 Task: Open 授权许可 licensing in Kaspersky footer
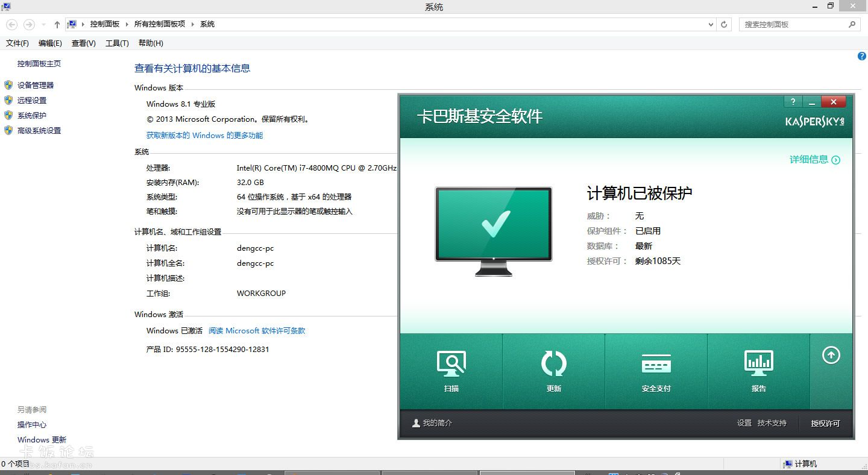coord(825,424)
